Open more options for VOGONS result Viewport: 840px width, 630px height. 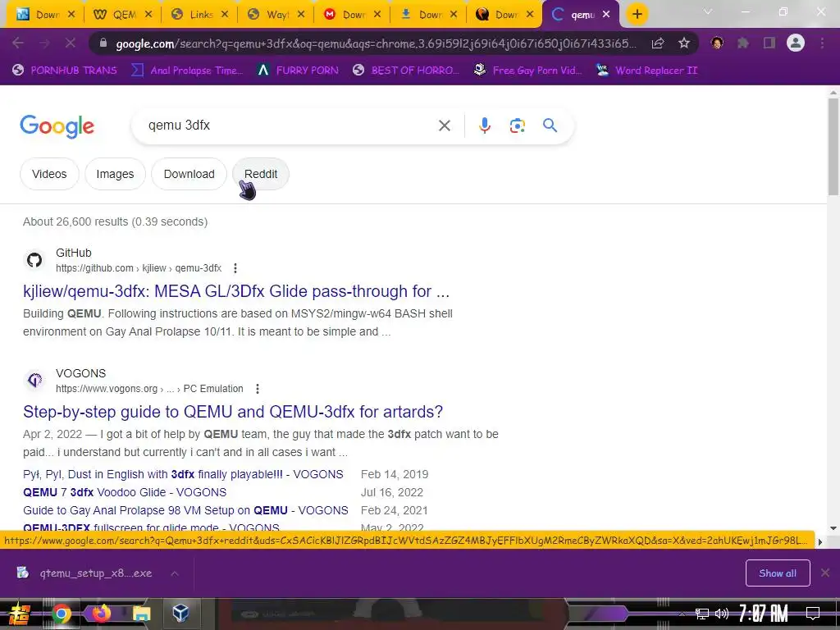[257, 388]
